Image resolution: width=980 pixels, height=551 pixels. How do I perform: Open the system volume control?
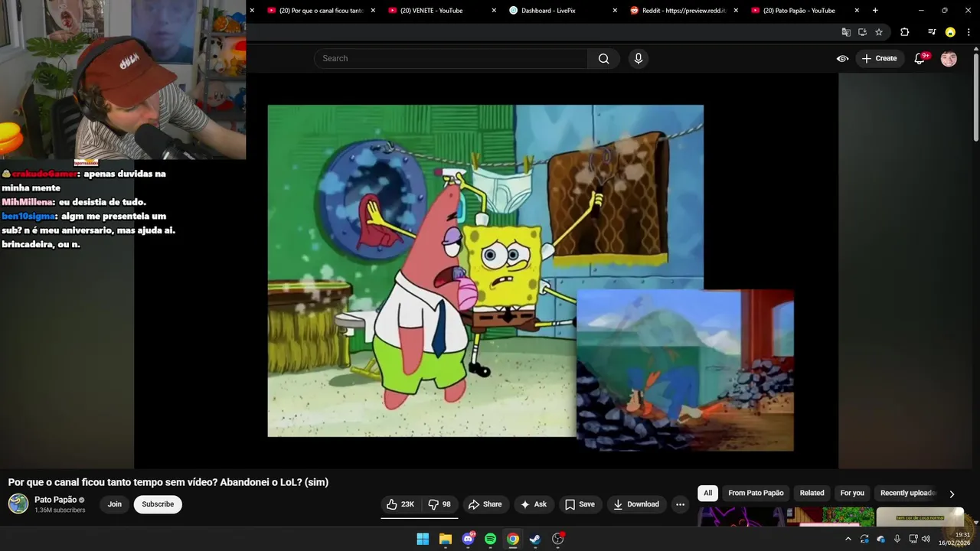(926, 539)
